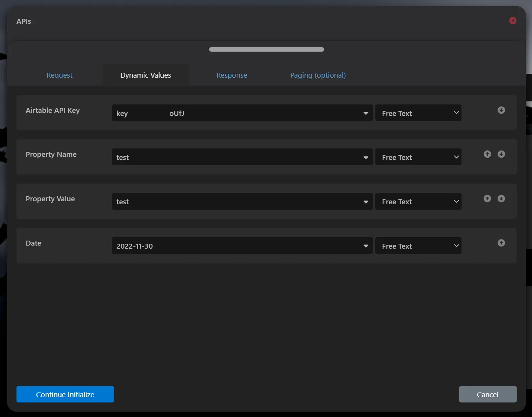532x417 pixels.
Task: Cancel the API setup
Action: point(488,394)
